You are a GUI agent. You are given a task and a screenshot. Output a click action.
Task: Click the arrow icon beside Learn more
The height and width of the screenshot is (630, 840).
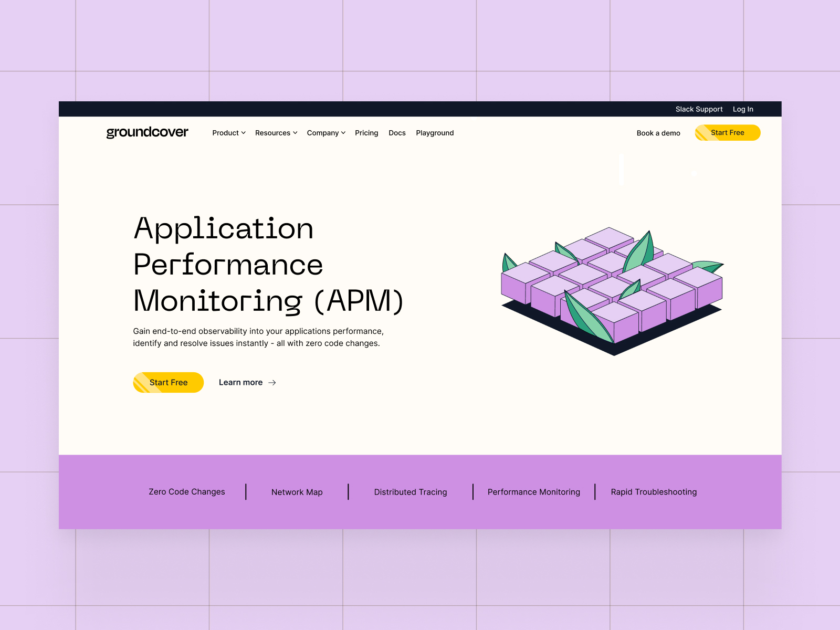[x=272, y=383]
